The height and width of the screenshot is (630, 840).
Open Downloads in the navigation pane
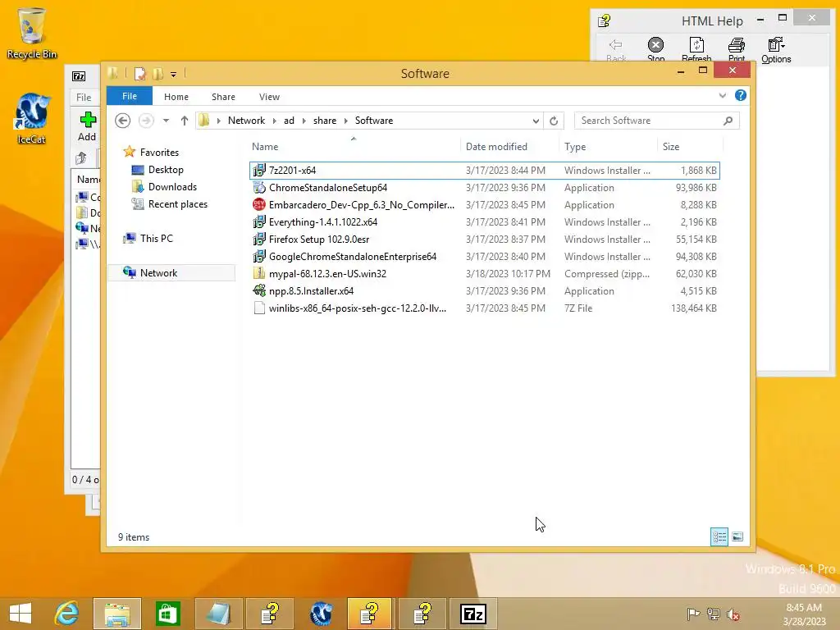[172, 186]
